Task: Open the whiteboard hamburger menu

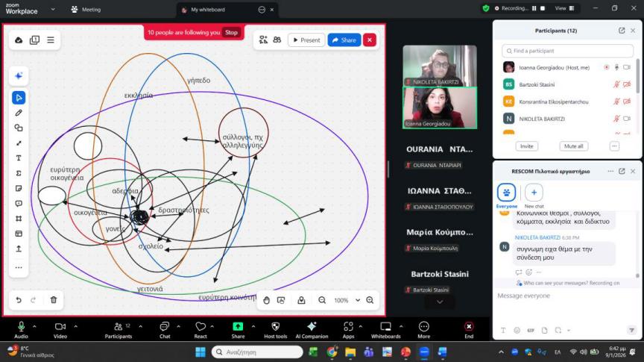Action: point(51,40)
